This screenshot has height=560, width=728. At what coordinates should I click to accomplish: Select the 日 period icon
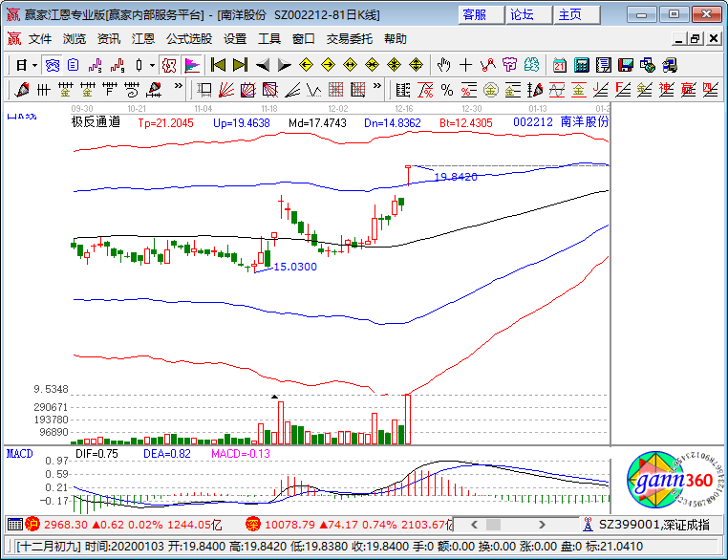tap(21, 65)
